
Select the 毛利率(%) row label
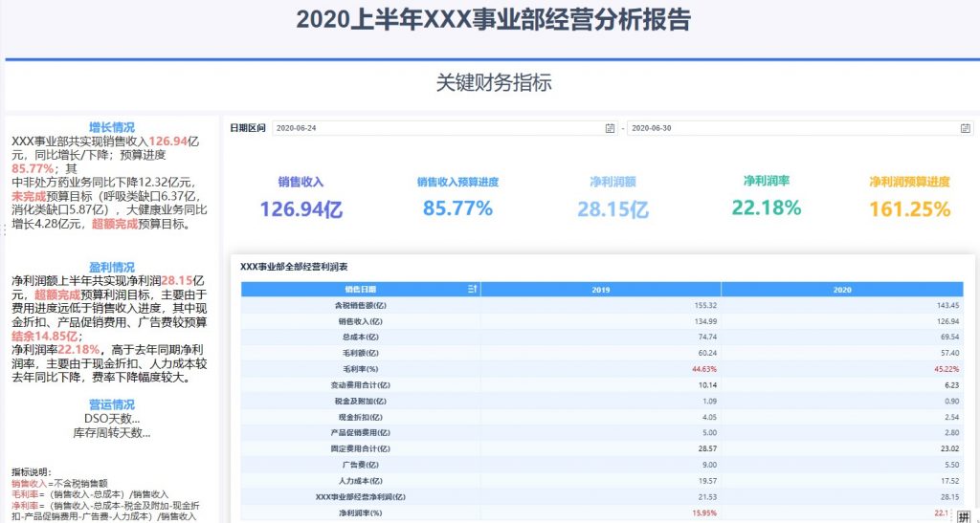(361, 368)
